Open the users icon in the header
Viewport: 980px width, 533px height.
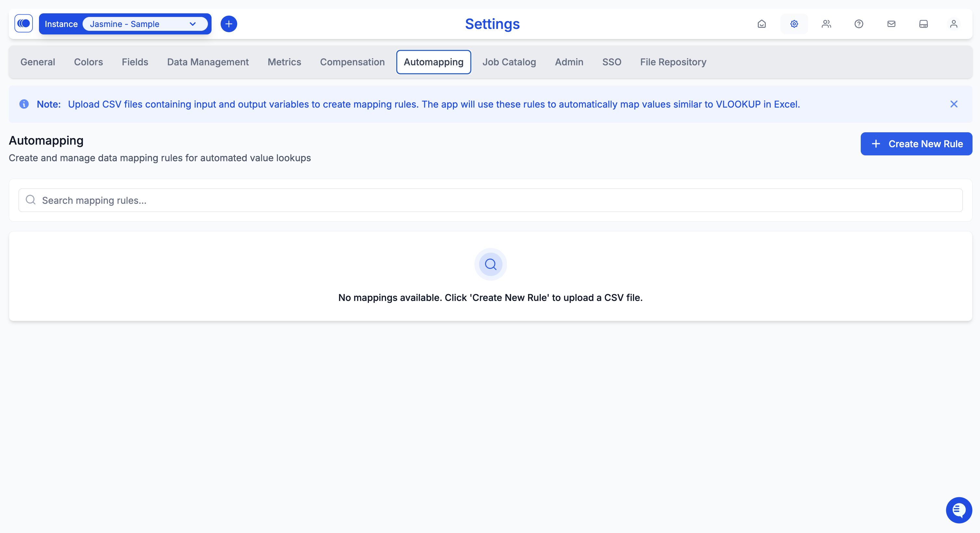tap(826, 24)
